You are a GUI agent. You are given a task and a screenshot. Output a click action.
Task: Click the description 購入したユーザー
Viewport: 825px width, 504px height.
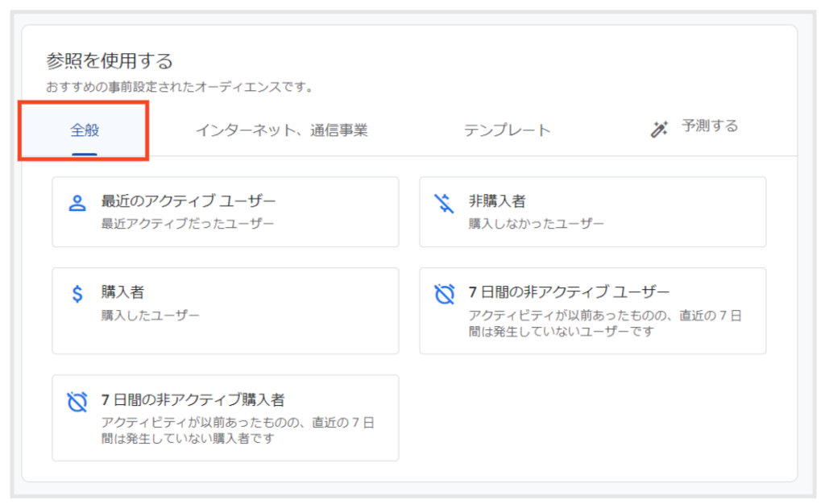(x=150, y=316)
